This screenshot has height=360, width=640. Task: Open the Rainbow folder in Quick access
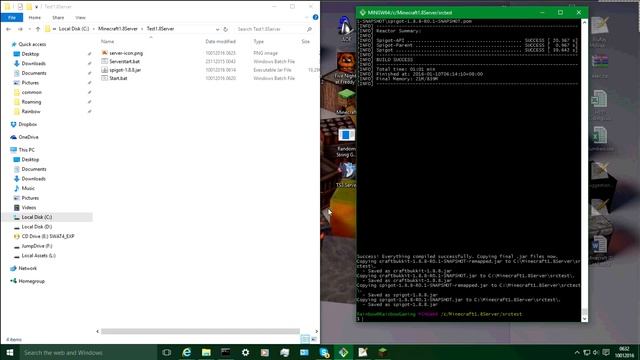pos(31,111)
